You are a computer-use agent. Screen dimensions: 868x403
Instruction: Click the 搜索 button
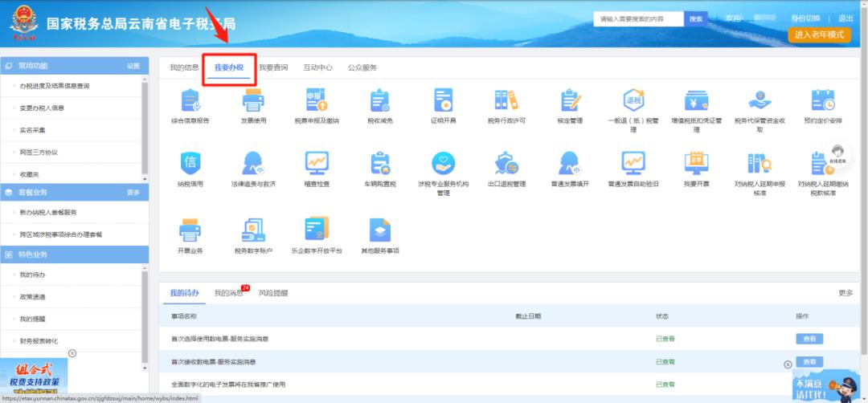click(x=696, y=18)
